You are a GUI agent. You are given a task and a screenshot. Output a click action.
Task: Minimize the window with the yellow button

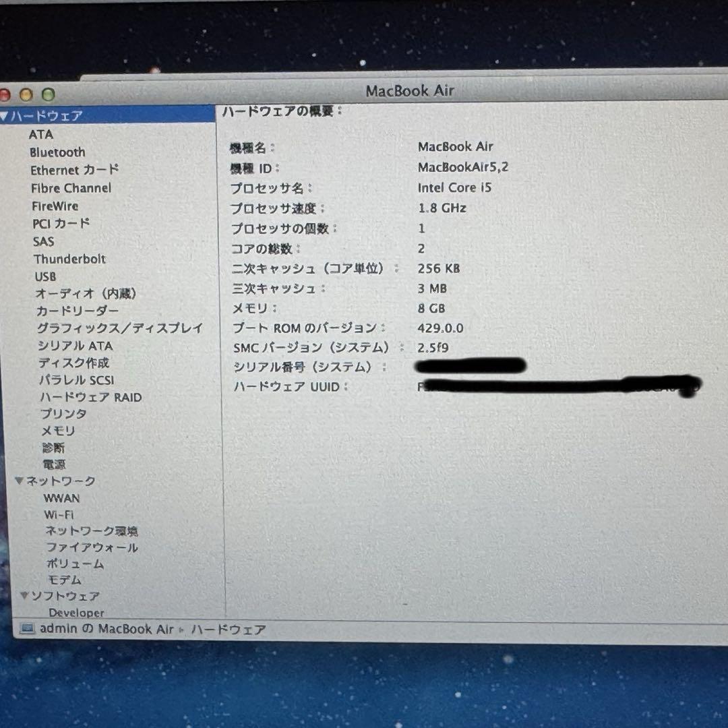[26, 95]
